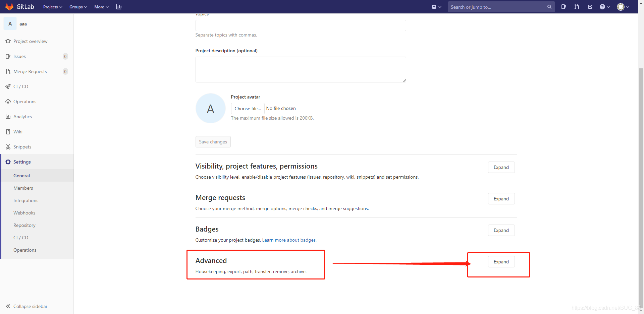Open the Help question mark menu

pyautogui.click(x=604, y=7)
